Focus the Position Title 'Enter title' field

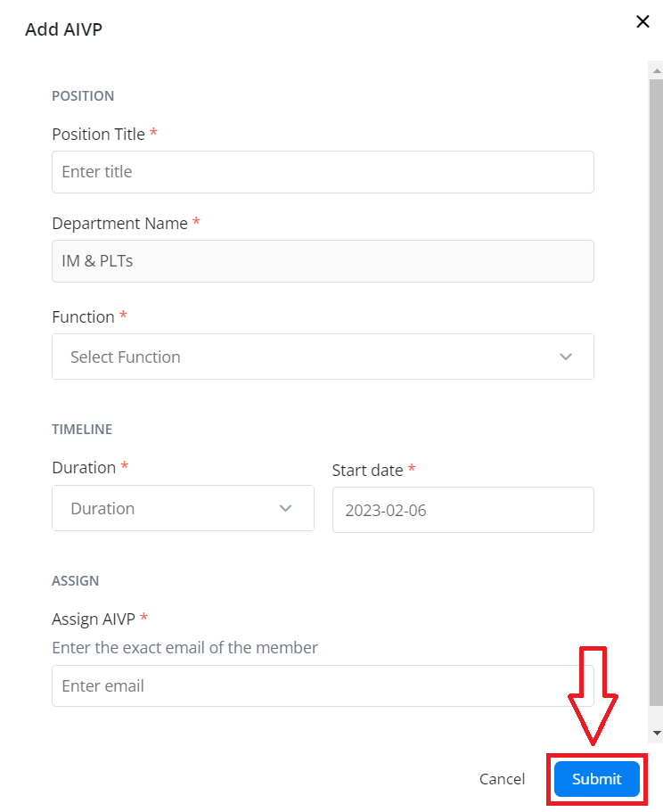point(323,172)
